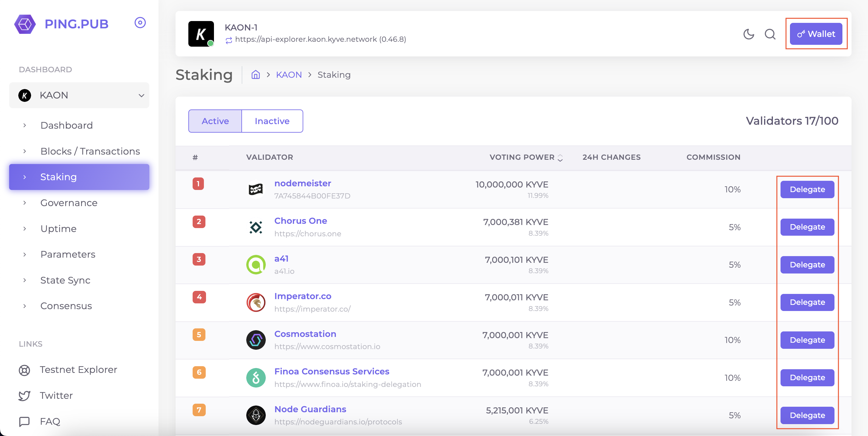Select the Active validators tab
Image resolution: width=868 pixels, height=436 pixels.
[x=215, y=121]
